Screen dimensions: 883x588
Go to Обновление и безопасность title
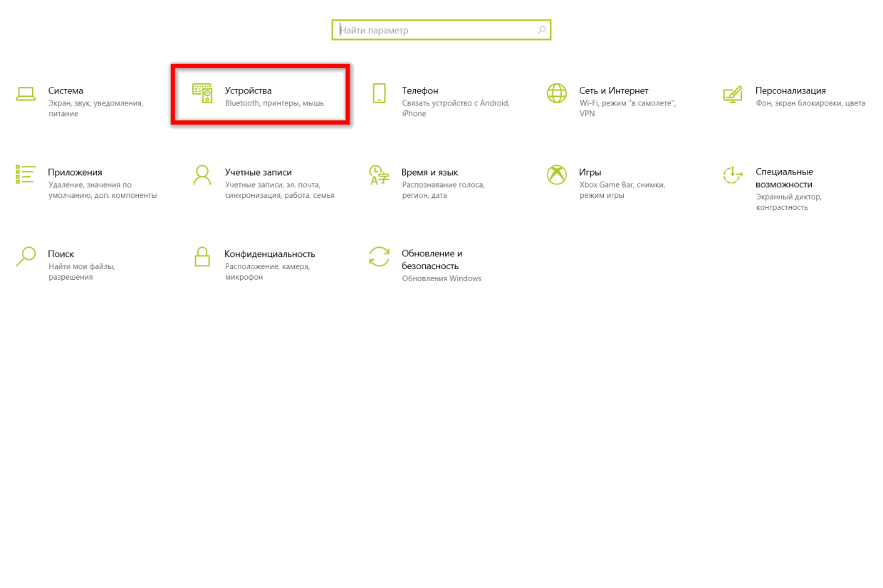click(x=432, y=259)
